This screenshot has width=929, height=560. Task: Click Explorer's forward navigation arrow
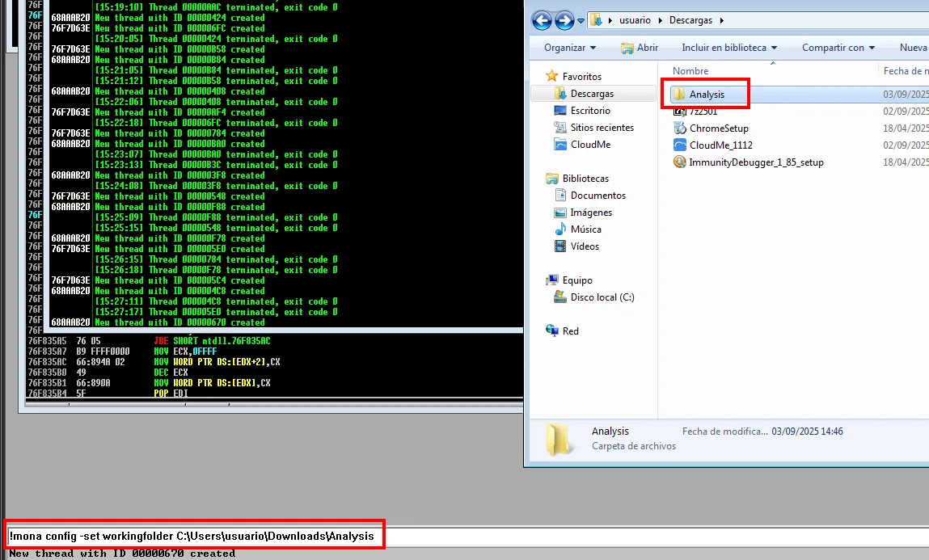[x=564, y=21]
